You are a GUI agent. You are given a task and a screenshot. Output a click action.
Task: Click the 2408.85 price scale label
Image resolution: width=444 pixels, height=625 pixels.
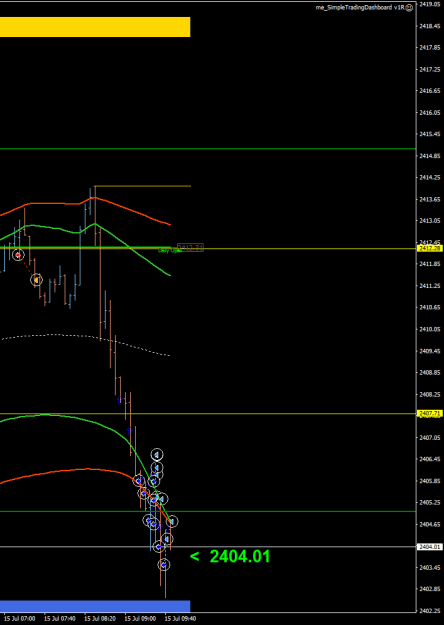pos(428,372)
